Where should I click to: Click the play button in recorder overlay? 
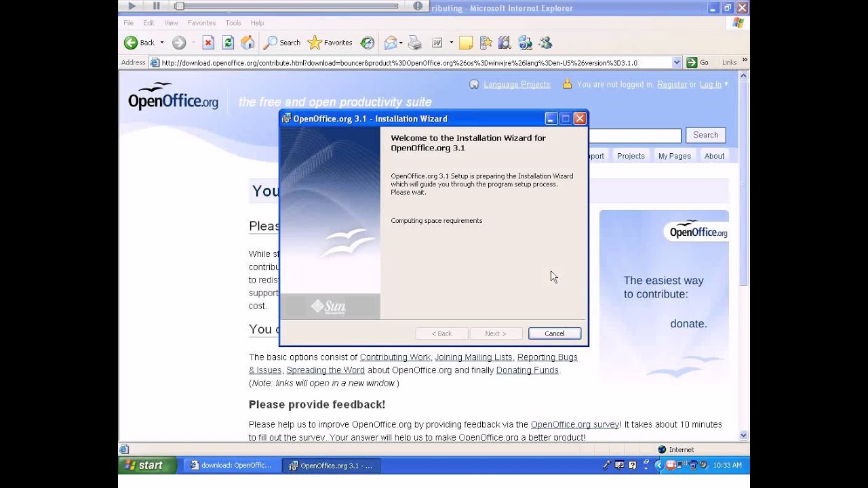click(132, 6)
